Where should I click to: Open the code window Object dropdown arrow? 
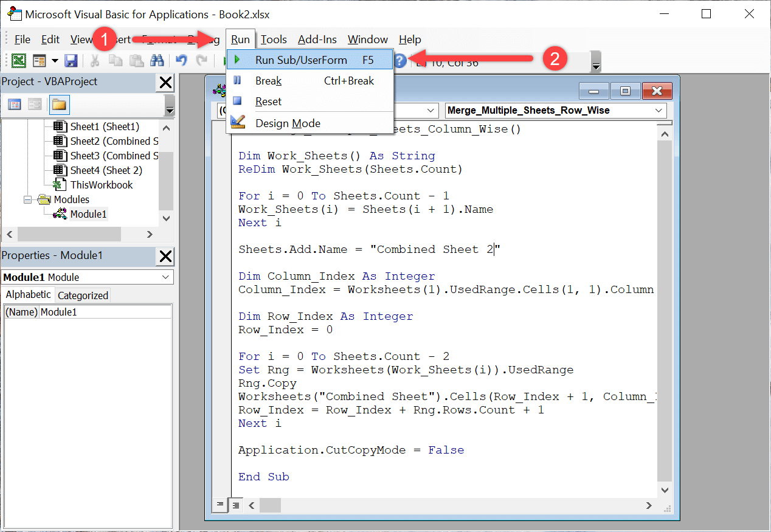pyautogui.click(x=431, y=111)
